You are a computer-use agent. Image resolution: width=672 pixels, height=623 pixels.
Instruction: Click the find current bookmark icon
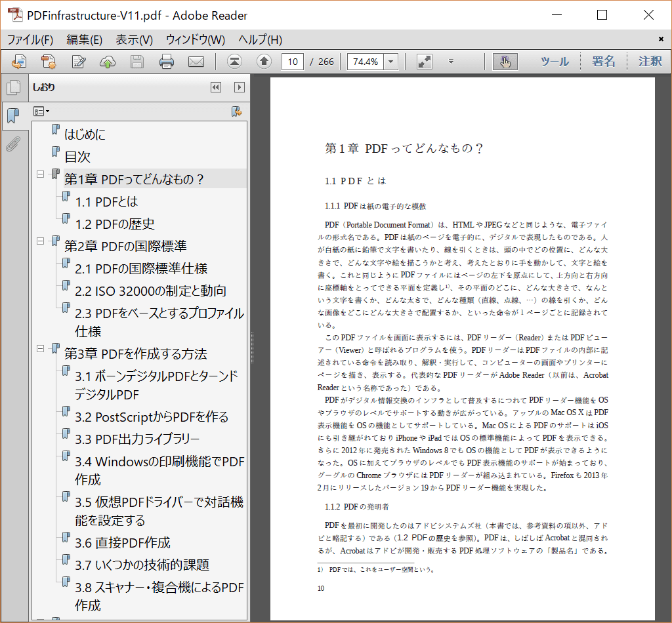click(237, 111)
